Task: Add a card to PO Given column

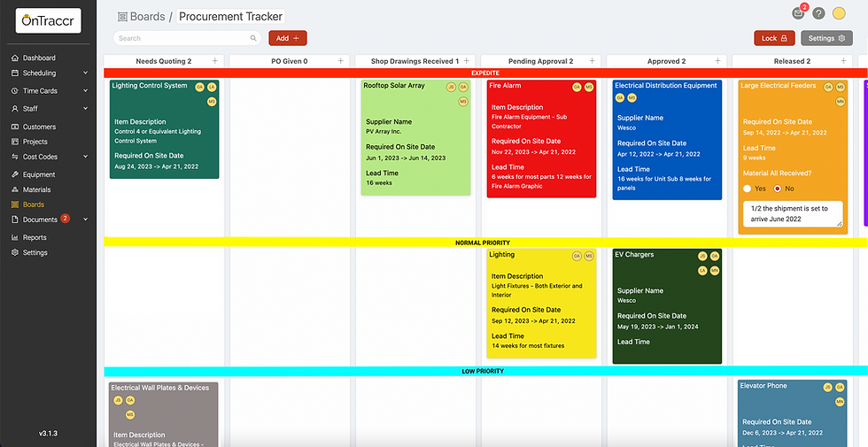Action: click(340, 61)
